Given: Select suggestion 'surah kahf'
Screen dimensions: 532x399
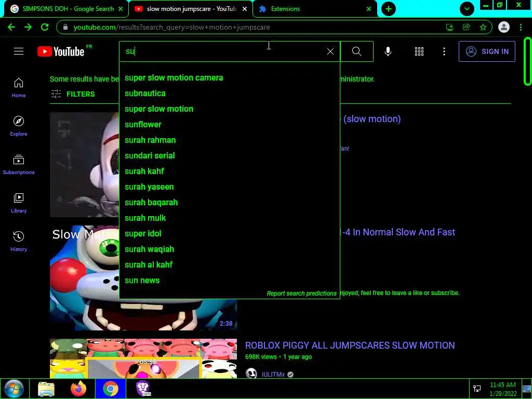Looking at the screenshot, I should [x=229, y=171].
